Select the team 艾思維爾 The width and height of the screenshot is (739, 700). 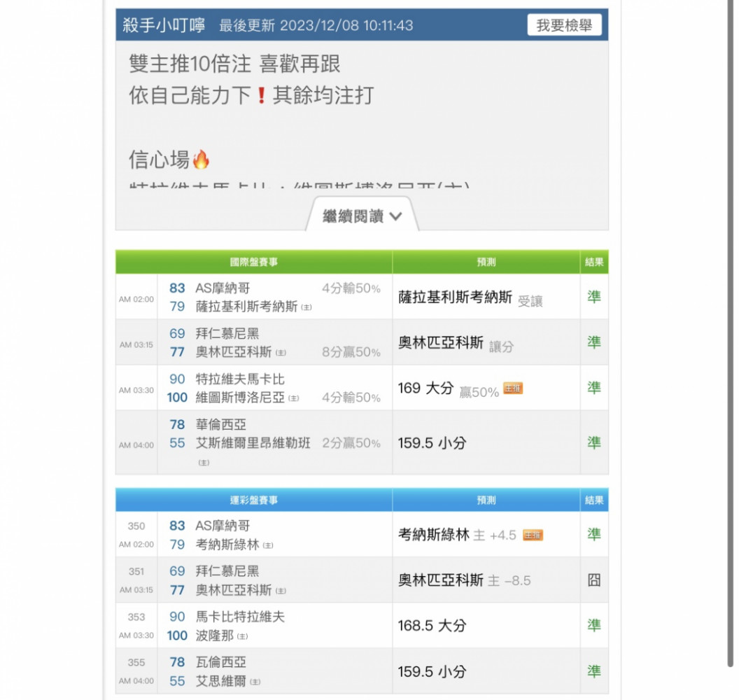[221, 681]
